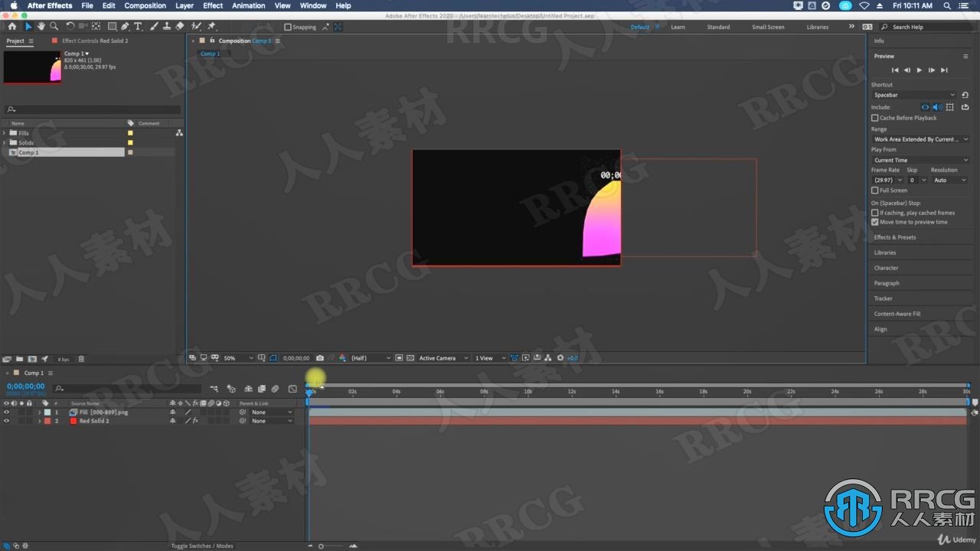Image resolution: width=980 pixels, height=551 pixels.
Task: Expand the Fills folder
Action: (5, 133)
